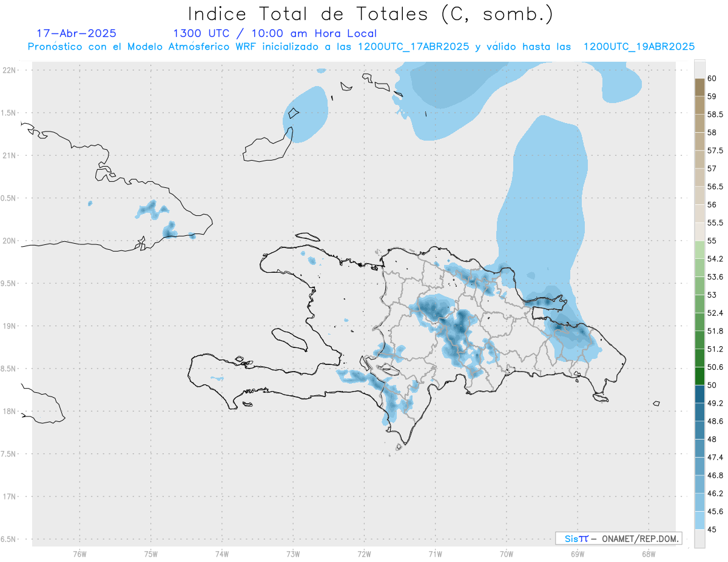The height and width of the screenshot is (562, 728).
Task: Click the "68W" longitude label
Action: pos(649,553)
